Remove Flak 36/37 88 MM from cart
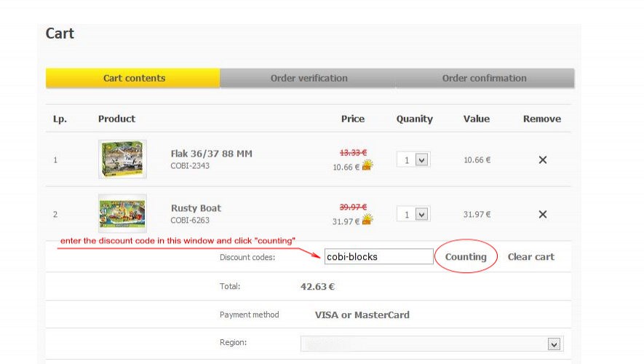644x364 pixels. point(542,160)
